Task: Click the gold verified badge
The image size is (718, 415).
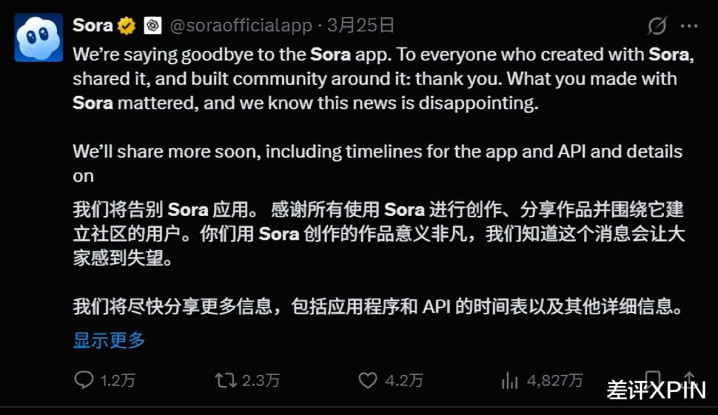Action: coord(127,25)
